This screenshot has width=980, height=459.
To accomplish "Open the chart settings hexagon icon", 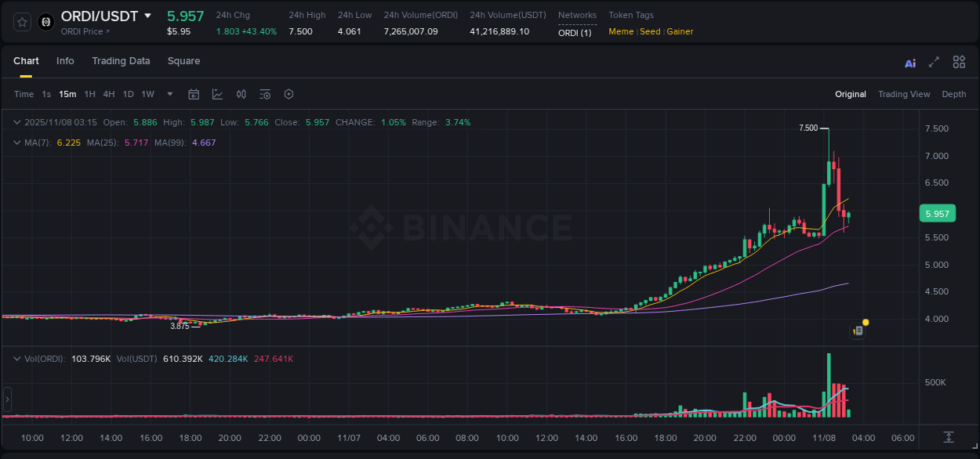I will click(289, 94).
